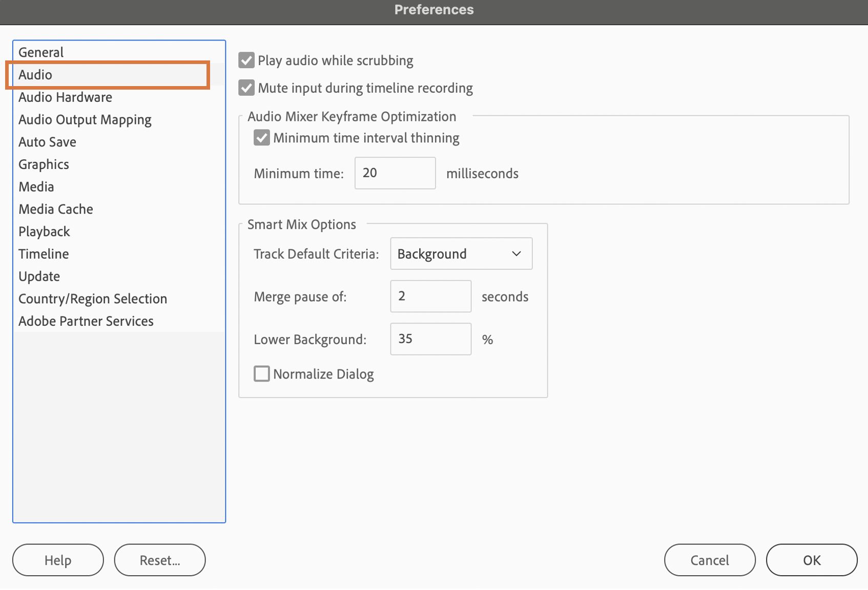Uncheck Mute input during timeline recording
This screenshot has height=590, width=868.
tap(246, 88)
